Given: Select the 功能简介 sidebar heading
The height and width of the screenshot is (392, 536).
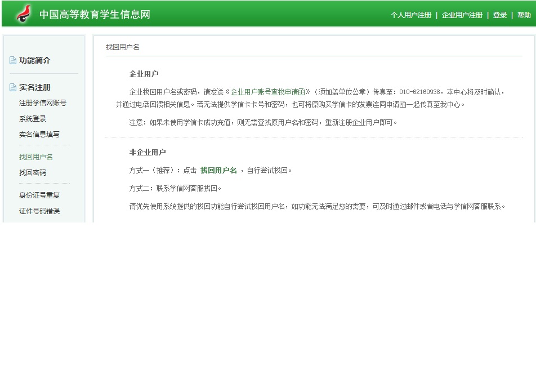Looking at the screenshot, I should pos(35,61).
